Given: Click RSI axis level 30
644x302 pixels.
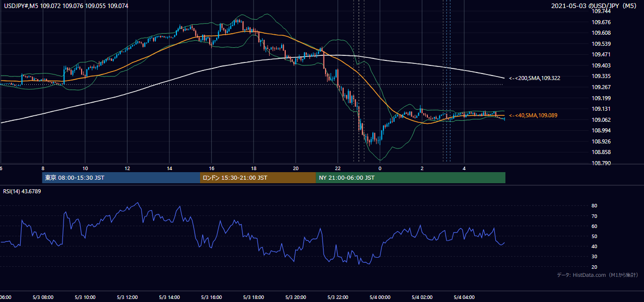Looking at the screenshot, I should (x=595, y=257).
